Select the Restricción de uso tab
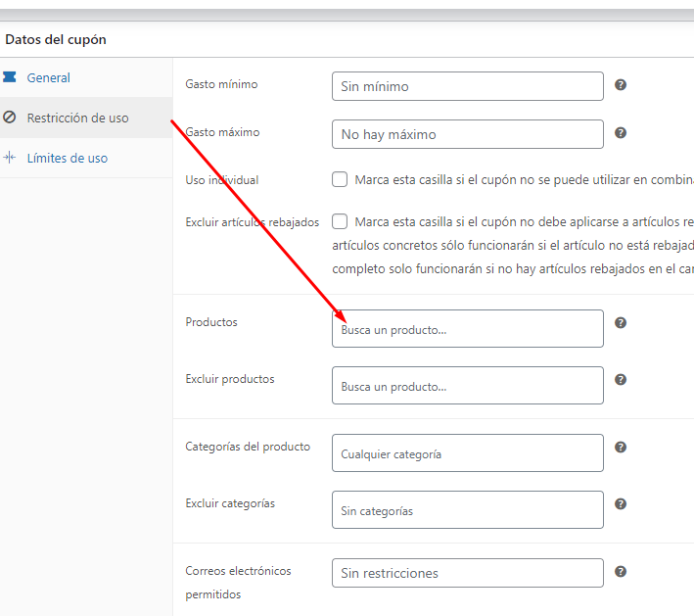The width and height of the screenshot is (694, 616). click(x=77, y=118)
